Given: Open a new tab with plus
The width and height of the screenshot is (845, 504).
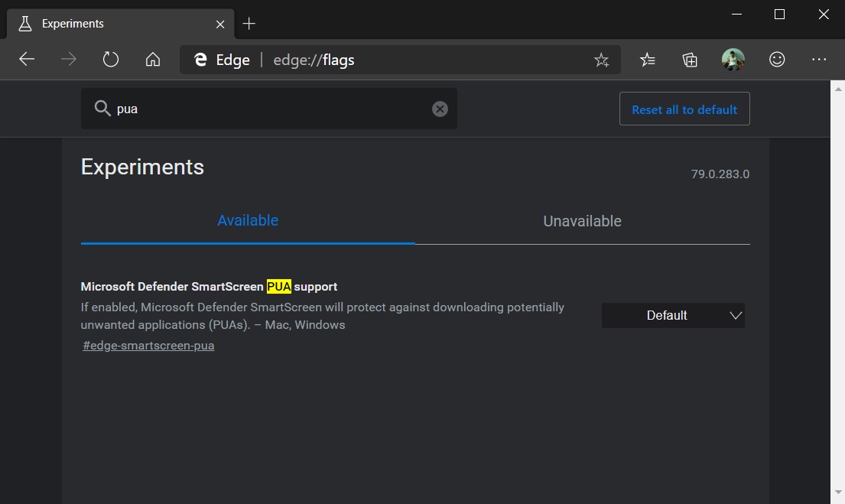Looking at the screenshot, I should (x=249, y=24).
